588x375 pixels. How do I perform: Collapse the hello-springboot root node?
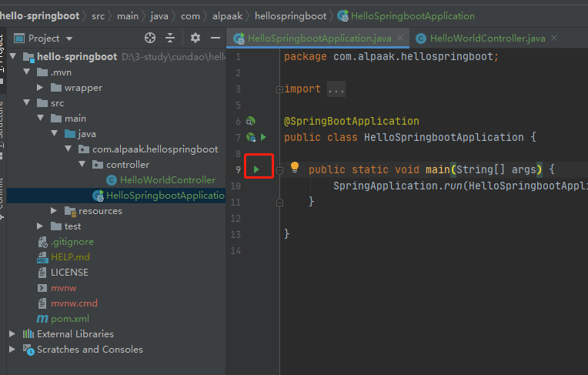click(x=13, y=57)
